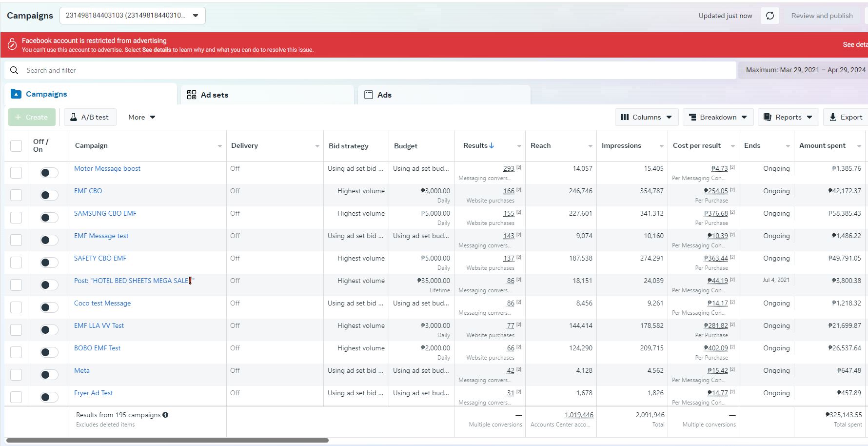Open the Amount spent column menu arrow

(859, 146)
